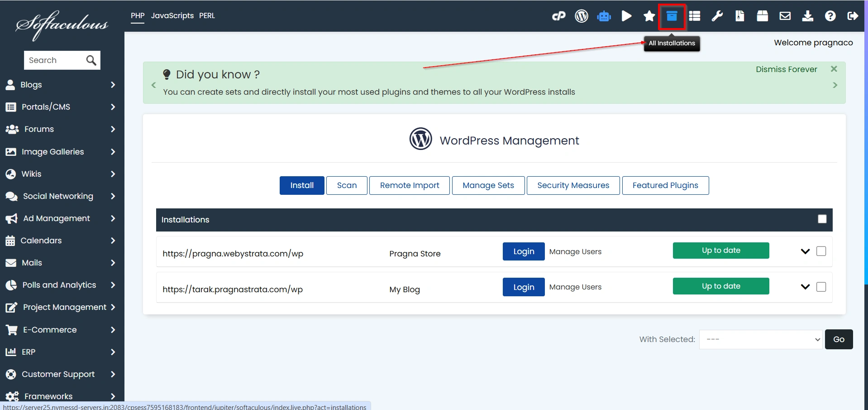Open settings via the wrench icon
This screenshot has height=410, width=868.
point(717,16)
